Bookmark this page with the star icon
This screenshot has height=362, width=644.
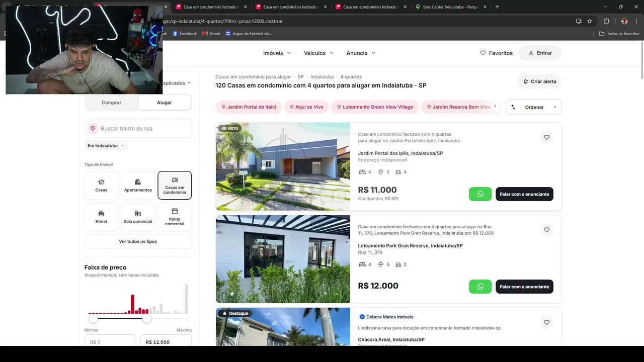(590, 21)
